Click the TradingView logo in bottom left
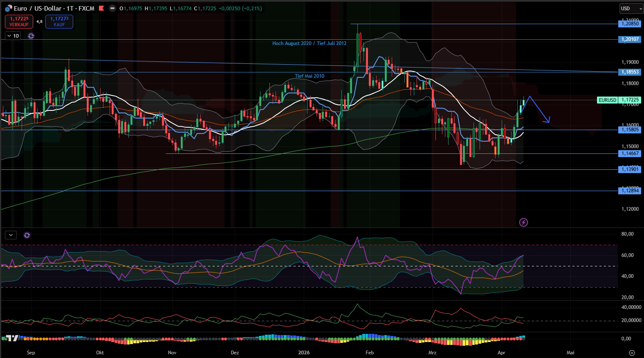 [12, 338]
